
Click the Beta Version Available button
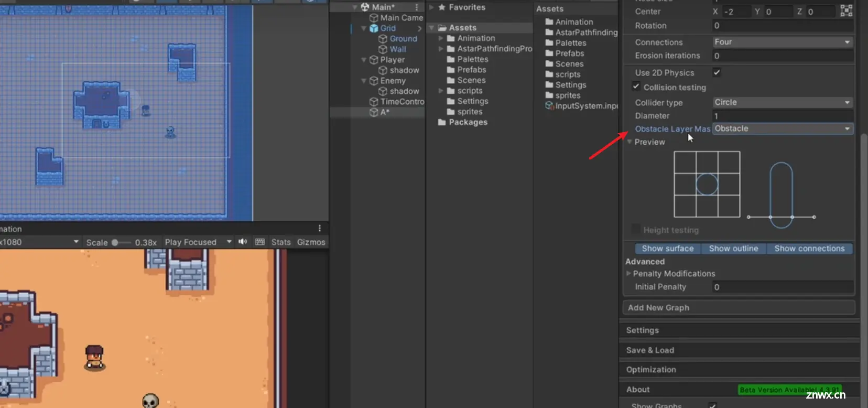click(x=789, y=390)
